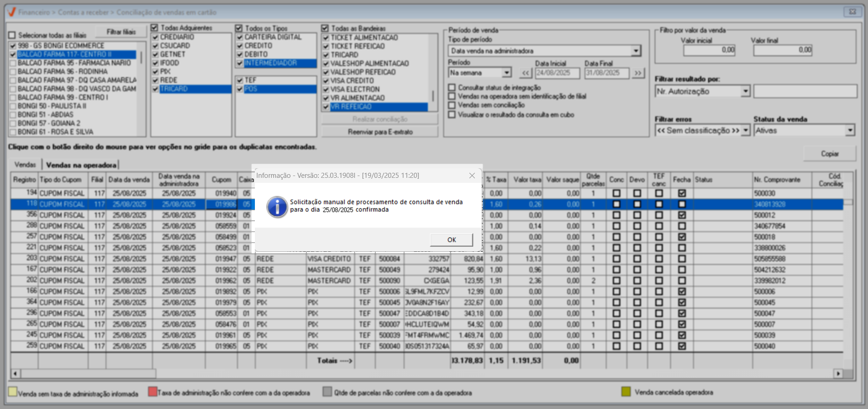Select the Vendas na operadora tab
Screen dimensions: 868x409
tap(81, 165)
